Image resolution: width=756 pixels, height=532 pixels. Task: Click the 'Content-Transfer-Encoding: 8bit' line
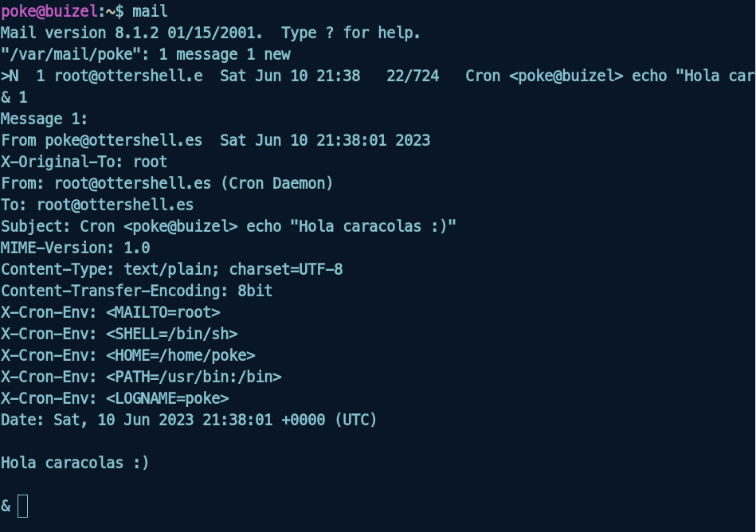pyautogui.click(x=136, y=291)
